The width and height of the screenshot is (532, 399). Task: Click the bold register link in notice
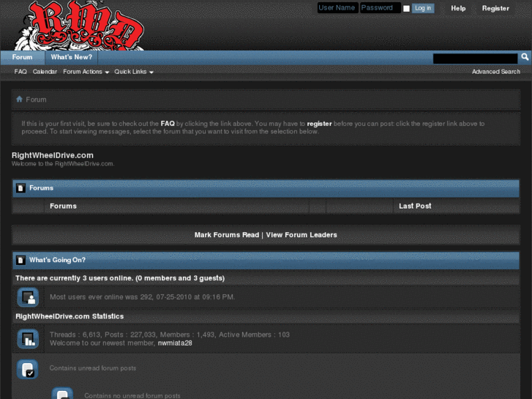(319, 124)
